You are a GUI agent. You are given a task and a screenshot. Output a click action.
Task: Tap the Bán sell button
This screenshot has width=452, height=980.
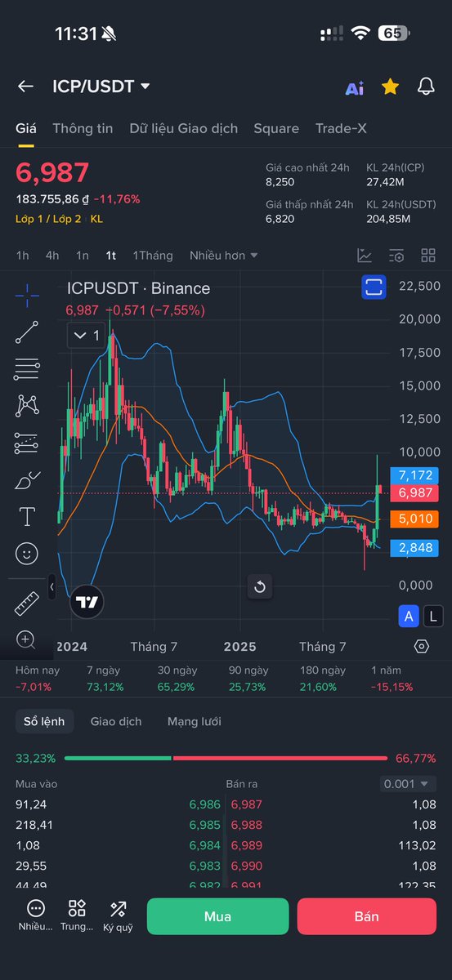point(367,916)
